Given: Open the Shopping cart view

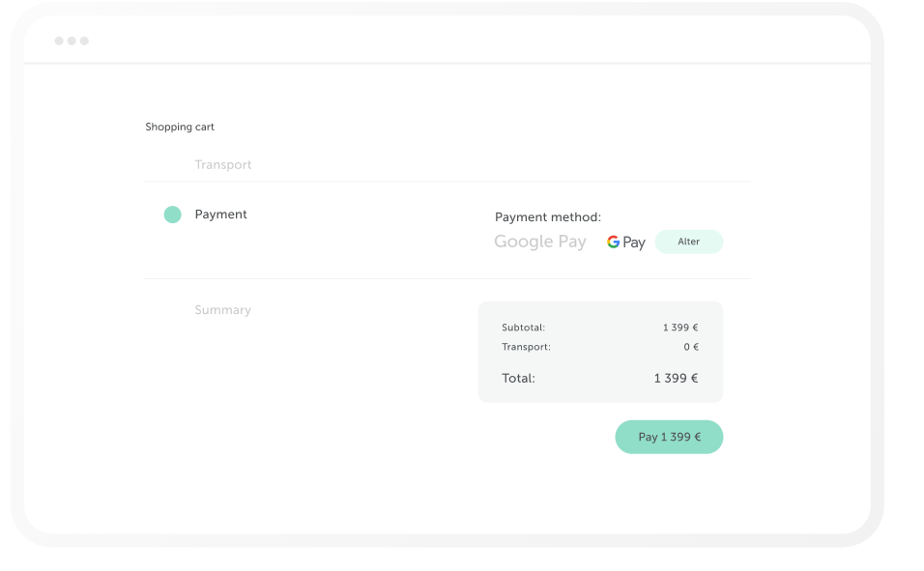Looking at the screenshot, I should (x=180, y=127).
